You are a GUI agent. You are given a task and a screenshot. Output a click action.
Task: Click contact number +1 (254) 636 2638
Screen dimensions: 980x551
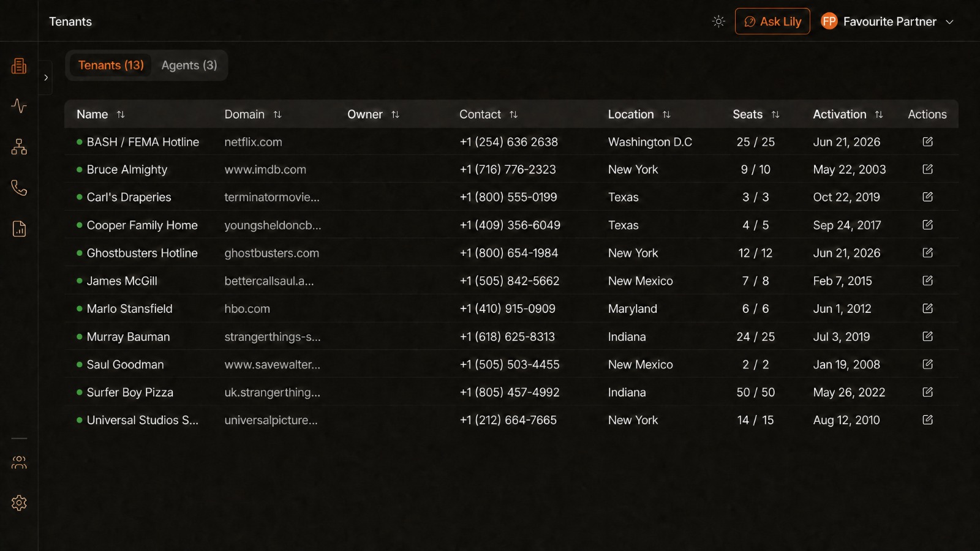508,142
